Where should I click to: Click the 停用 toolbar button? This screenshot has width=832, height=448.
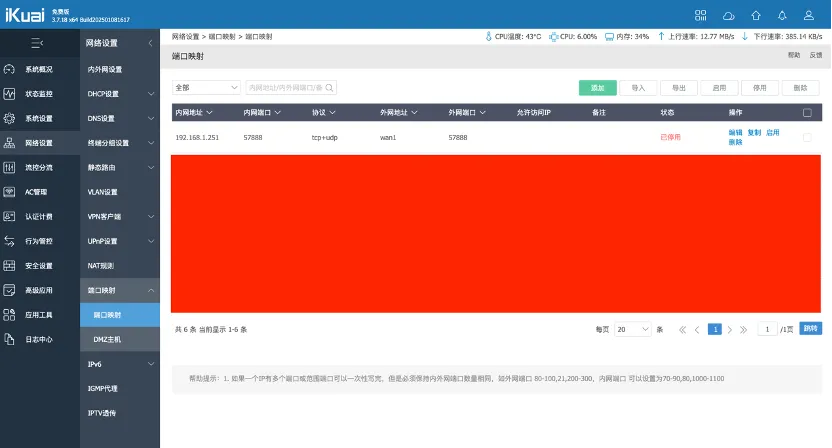pos(760,88)
